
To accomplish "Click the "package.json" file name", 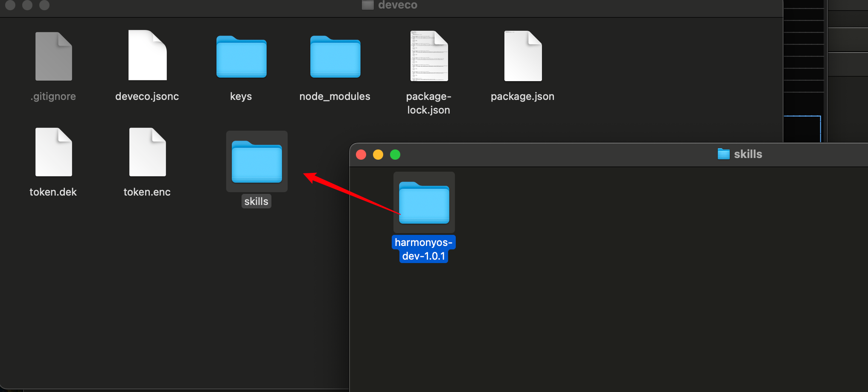I will [x=523, y=97].
